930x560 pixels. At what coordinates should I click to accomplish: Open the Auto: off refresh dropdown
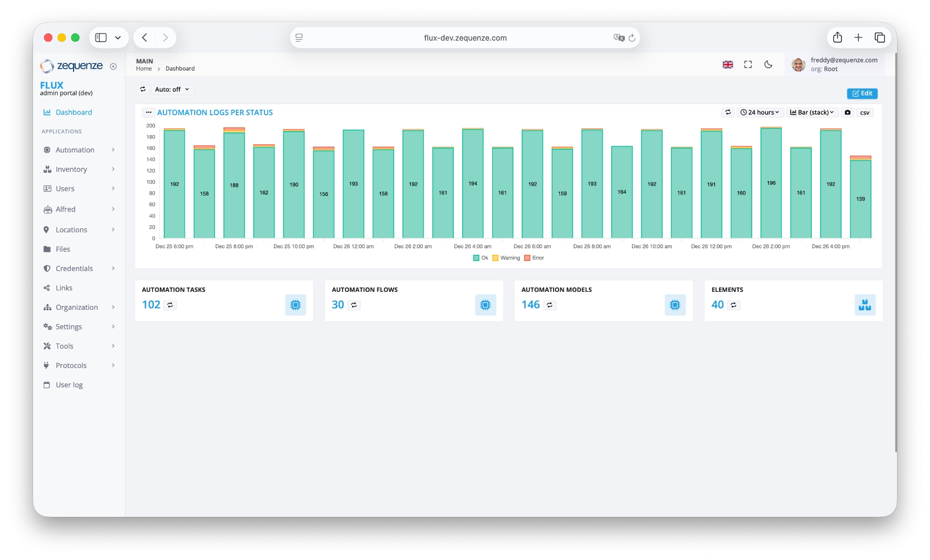pyautogui.click(x=172, y=89)
